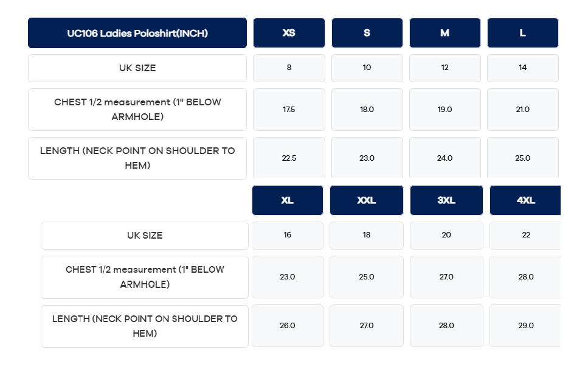This screenshot has width=588, height=372.
Task: Click the 23.0 chest cell for XL
Action: pos(288,277)
